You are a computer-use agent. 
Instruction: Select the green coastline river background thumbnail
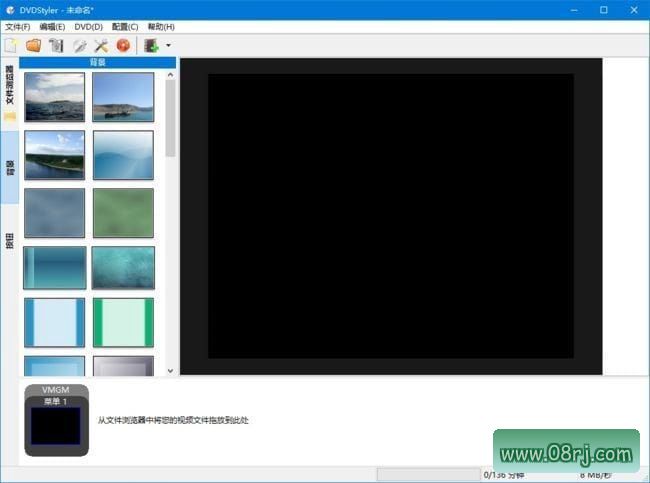tap(54, 155)
